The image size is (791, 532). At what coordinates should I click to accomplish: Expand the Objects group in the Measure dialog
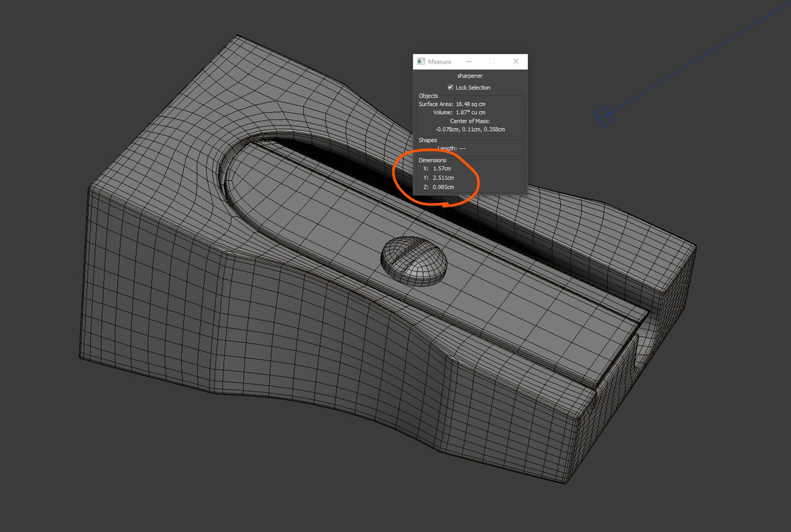tap(428, 96)
